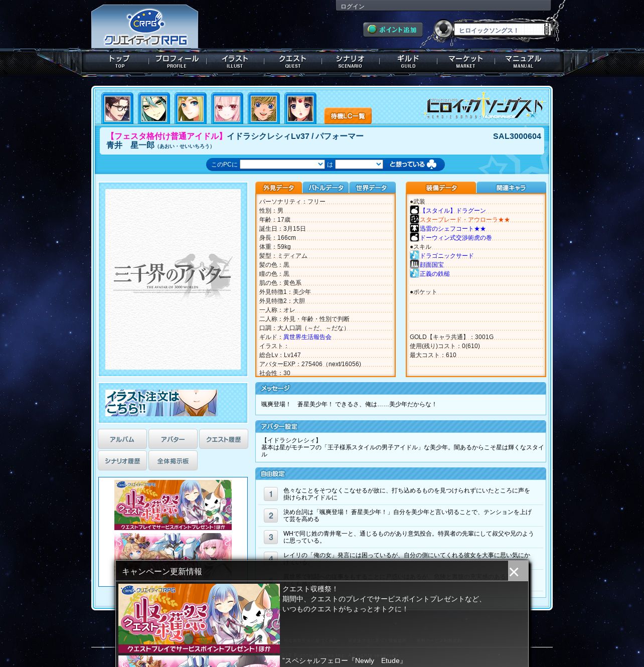
Task: Click the icon beside スターブレード・アウローラ
Action: (414, 219)
